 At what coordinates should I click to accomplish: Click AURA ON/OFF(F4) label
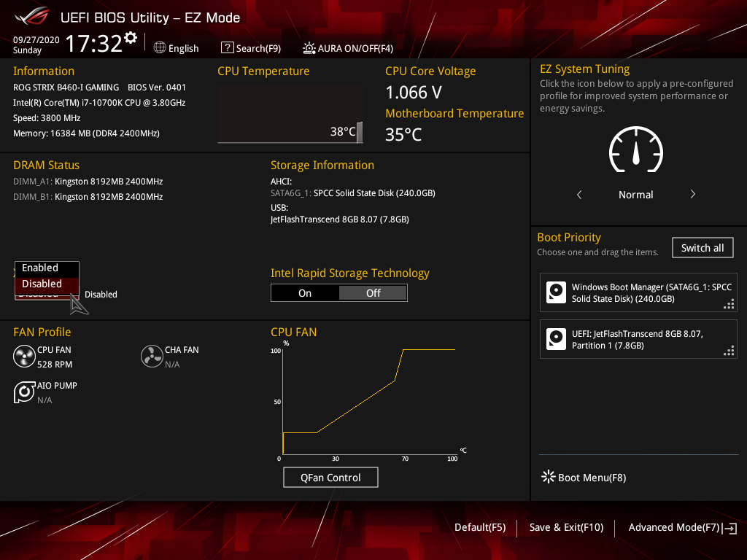[355, 48]
